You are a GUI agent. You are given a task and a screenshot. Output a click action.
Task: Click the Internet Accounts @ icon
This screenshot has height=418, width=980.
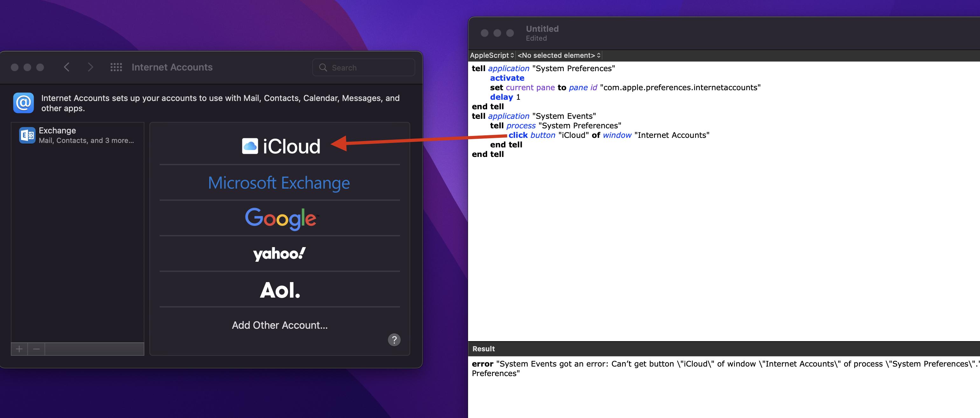24,103
